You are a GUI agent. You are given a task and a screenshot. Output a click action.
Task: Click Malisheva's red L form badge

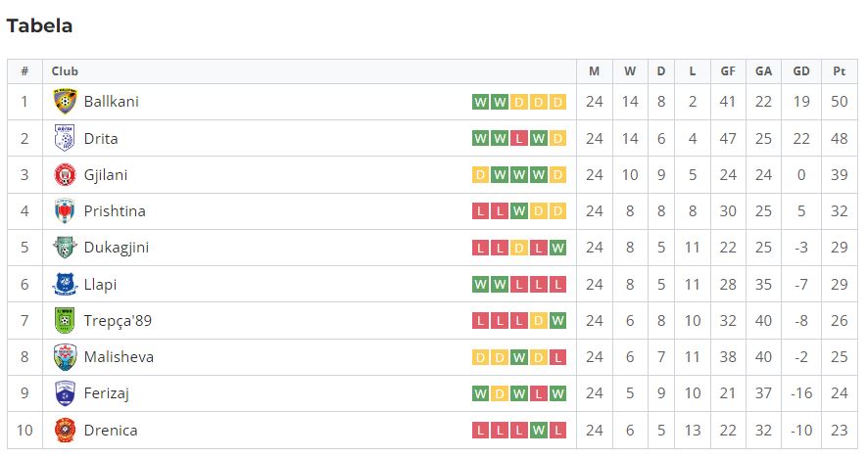(x=557, y=357)
